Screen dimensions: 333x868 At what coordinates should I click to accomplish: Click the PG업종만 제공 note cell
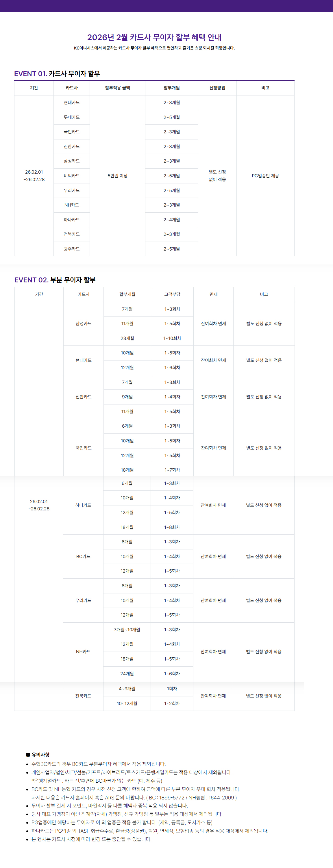click(x=265, y=176)
